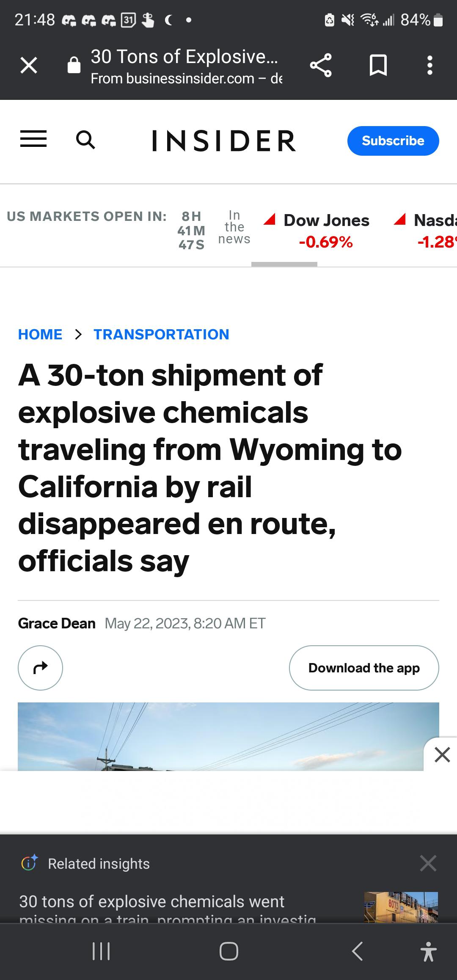
Task: Open the three-dot browser overflow menu
Action: point(429,66)
